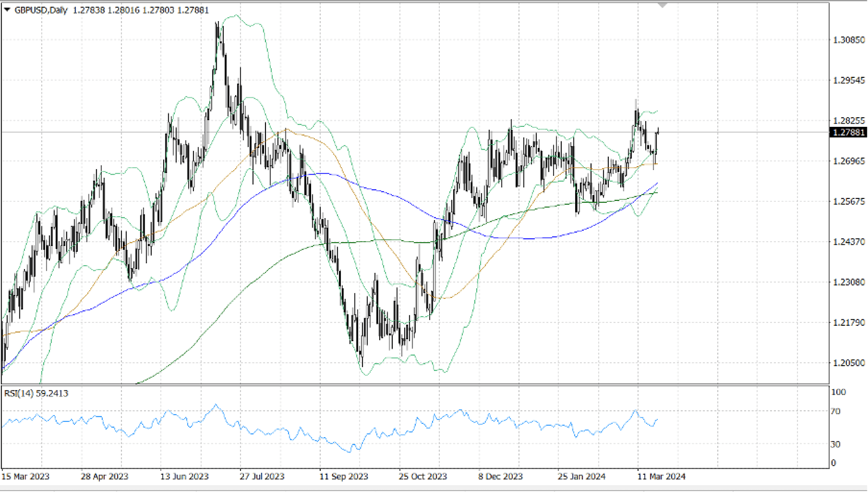
Task: Click the gray chart shift marker triangle
Action: (x=662, y=5)
